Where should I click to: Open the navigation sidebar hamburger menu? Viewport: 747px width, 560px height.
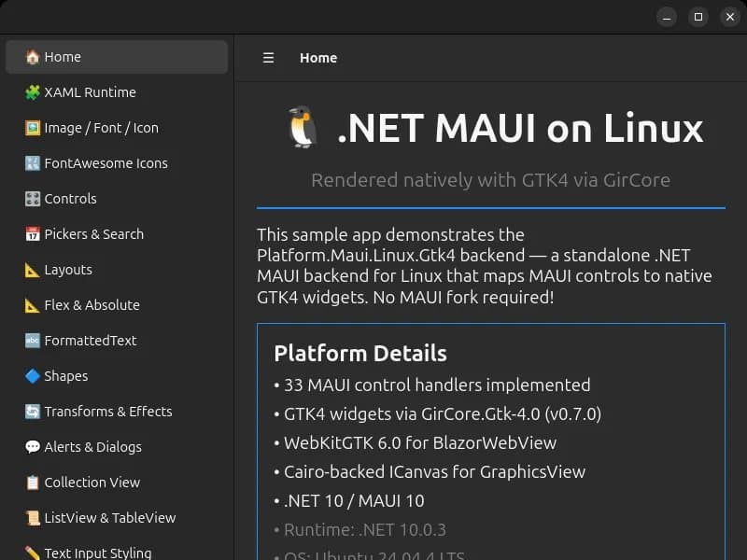[268, 57]
